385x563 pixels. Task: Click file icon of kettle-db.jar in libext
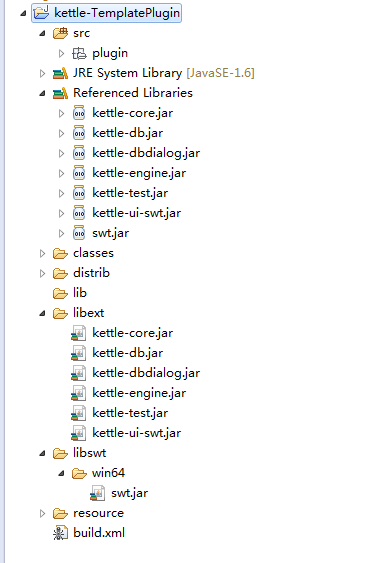79,353
